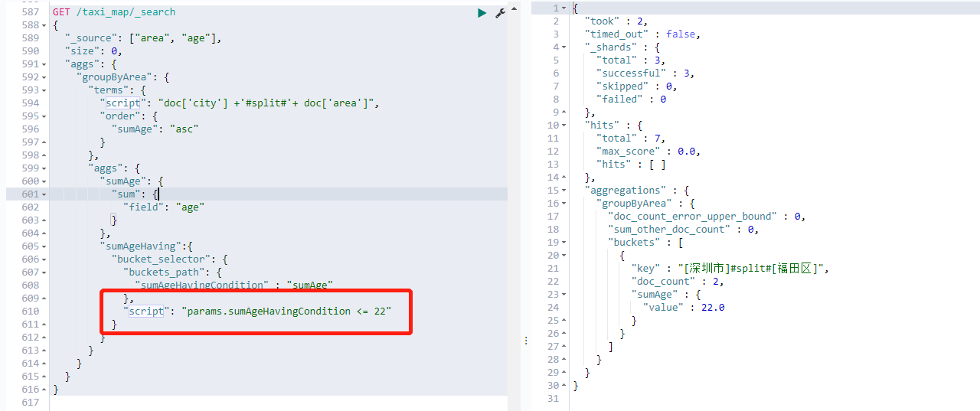Collapse the "bucket_selector" block at line 606
The width and height of the screenshot is (980, 411).
(x=43, y=259)
